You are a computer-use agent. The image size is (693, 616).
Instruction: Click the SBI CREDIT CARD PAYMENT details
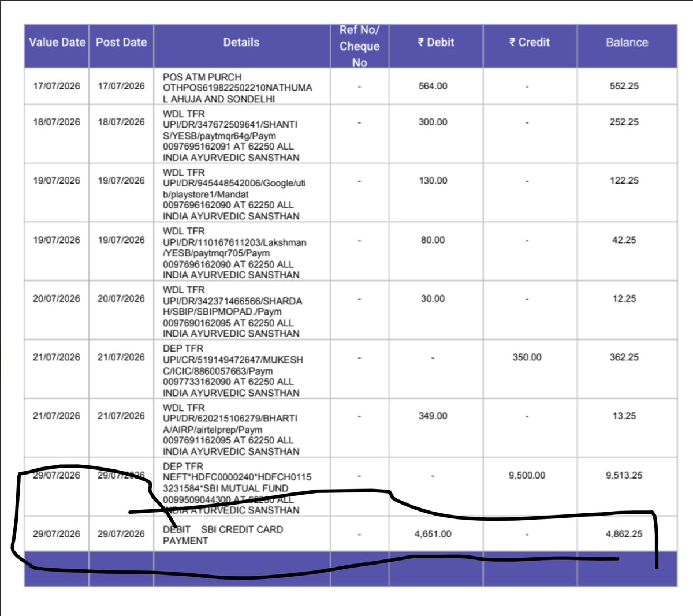click(223, 535)
